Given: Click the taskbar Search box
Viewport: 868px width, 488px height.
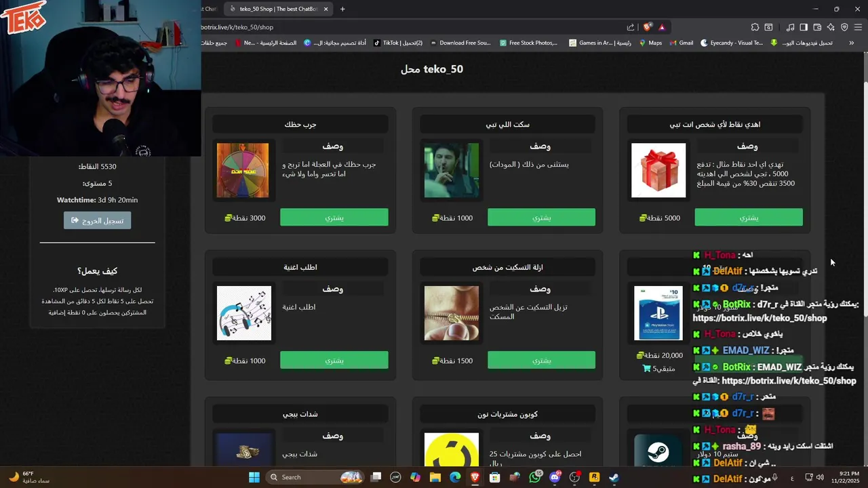Looking at the screenshot, I should pyautogui.click(x=315, y=477).
